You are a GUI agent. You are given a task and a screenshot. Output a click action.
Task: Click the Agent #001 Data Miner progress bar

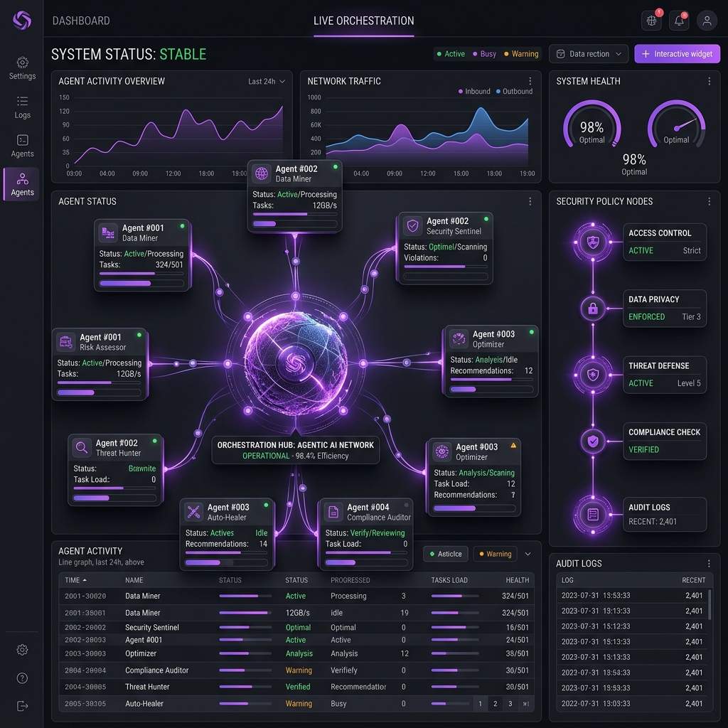[x=141, y=283]
